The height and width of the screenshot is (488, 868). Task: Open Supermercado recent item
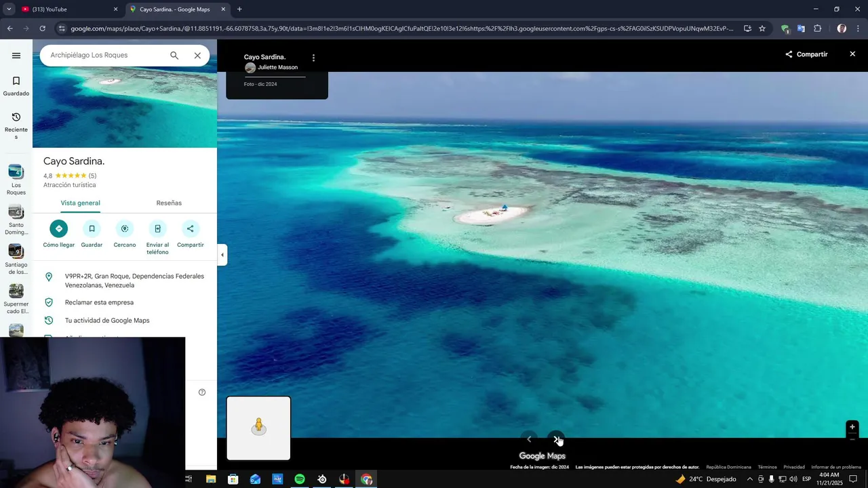coord(16,299)
